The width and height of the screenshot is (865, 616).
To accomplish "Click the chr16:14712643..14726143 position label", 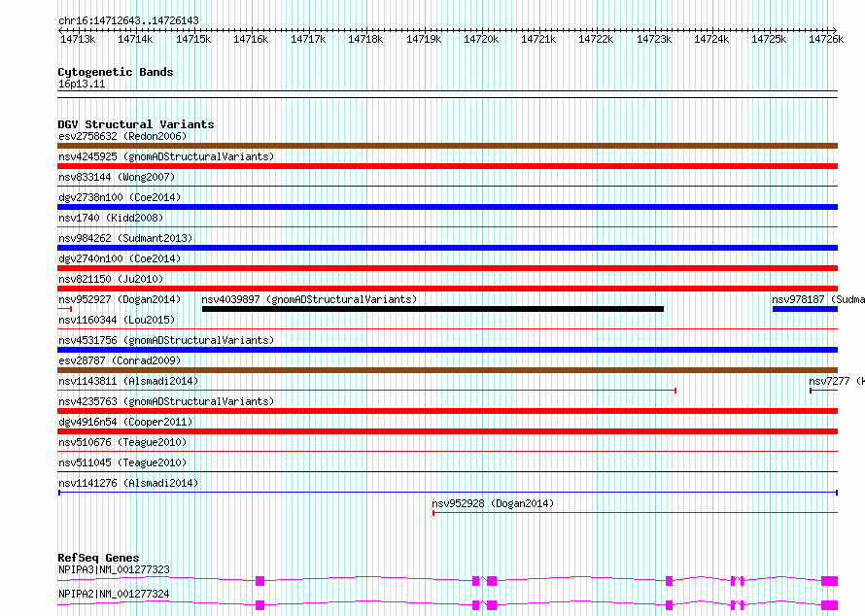I will tap(128, 20).
